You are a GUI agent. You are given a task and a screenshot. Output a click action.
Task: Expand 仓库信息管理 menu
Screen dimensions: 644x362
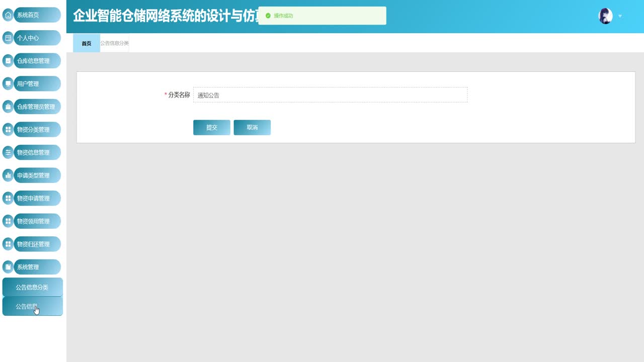37,61
